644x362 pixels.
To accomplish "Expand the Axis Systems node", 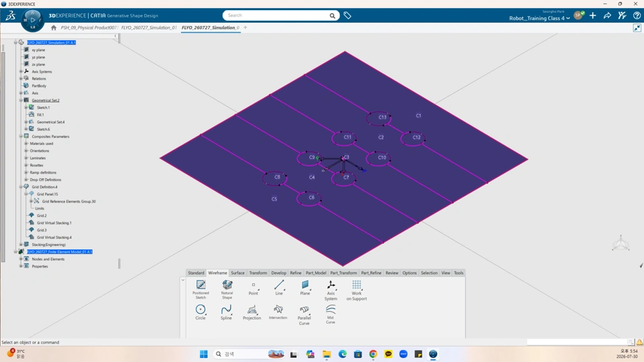I will (x=21, y=72).
